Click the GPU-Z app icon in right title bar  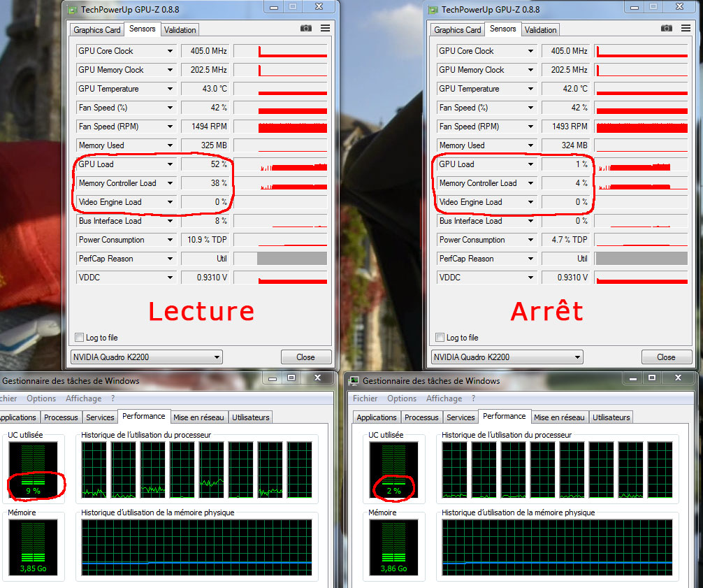tap(433, 10)
